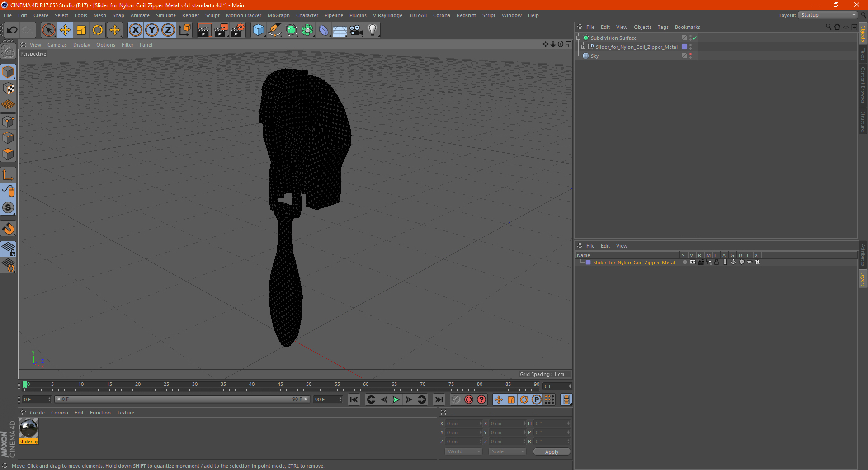Toggle Autokeying button

tap(469, 399)
